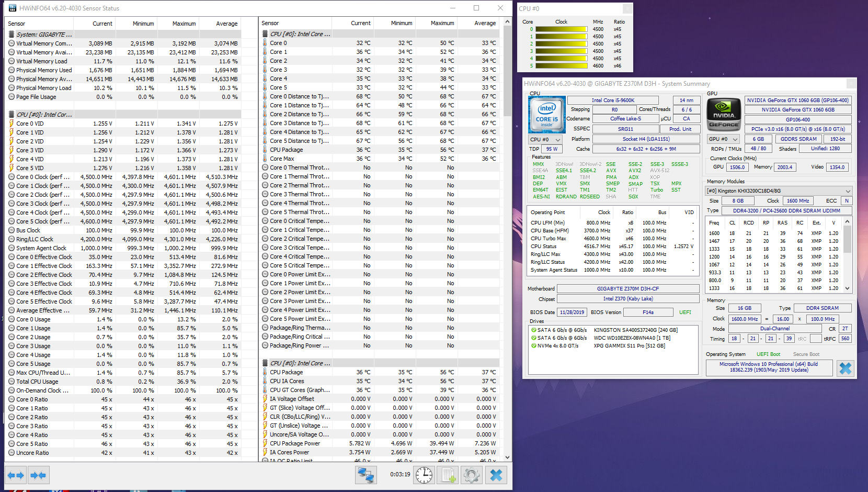Click green check icon of XPG GAMMIX NVMe drive
This screenshot has height=492, width=868.
point(533,346)
